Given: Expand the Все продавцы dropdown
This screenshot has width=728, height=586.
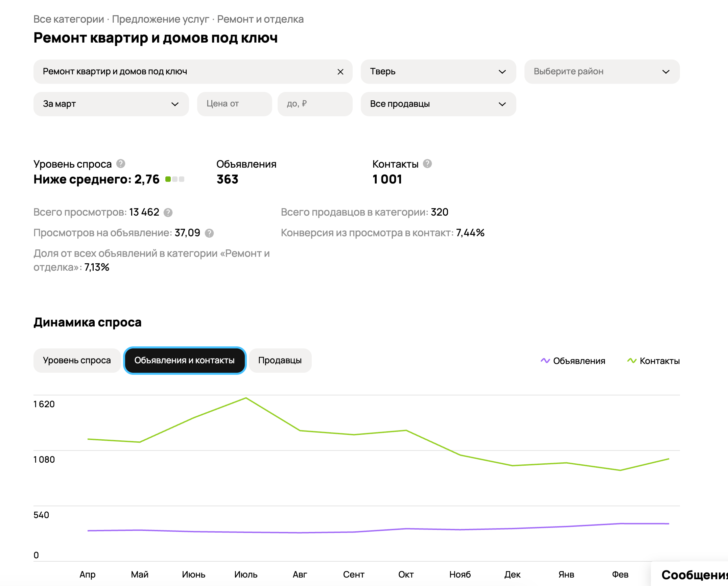Looking at the screenshot, I should click(438, 104).
